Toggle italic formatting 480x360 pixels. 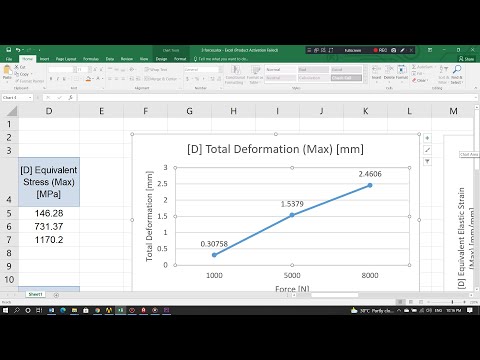(58, 79)
